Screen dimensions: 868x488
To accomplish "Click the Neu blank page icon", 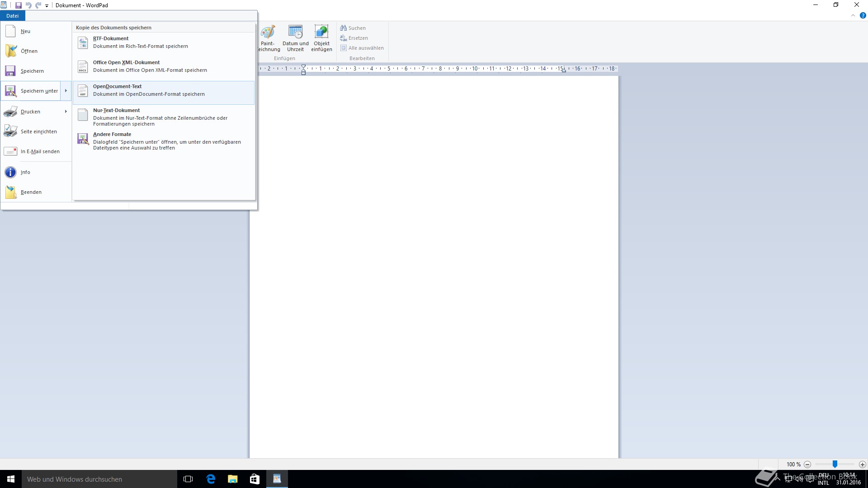I will 10,31.
